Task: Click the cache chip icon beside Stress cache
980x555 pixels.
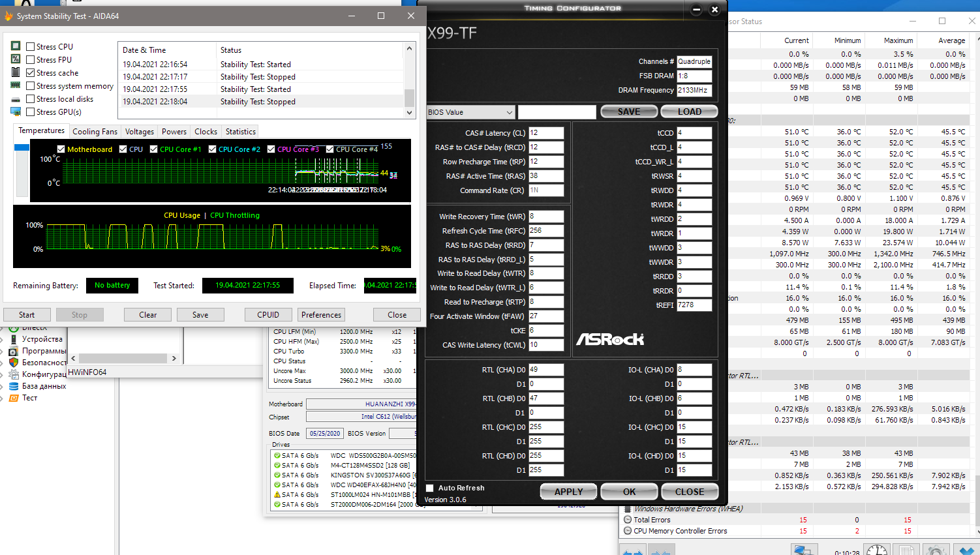Action: tap(16, 72)
